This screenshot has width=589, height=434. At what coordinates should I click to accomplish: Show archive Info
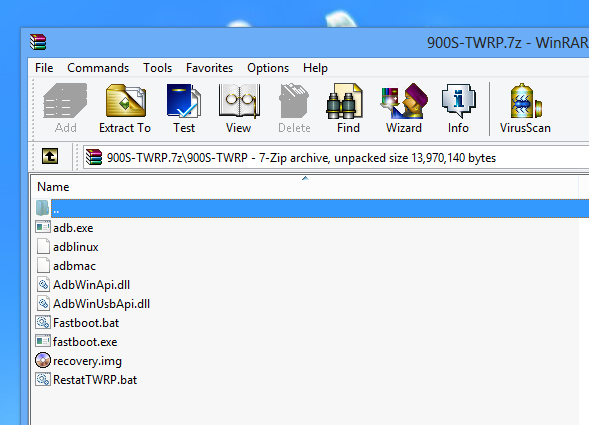click(x=458, y=108)
